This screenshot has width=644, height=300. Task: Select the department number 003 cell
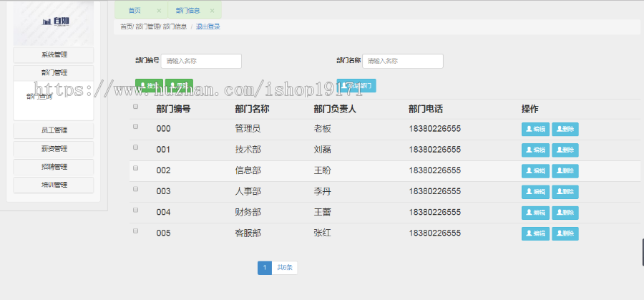[x=163, y=191]
